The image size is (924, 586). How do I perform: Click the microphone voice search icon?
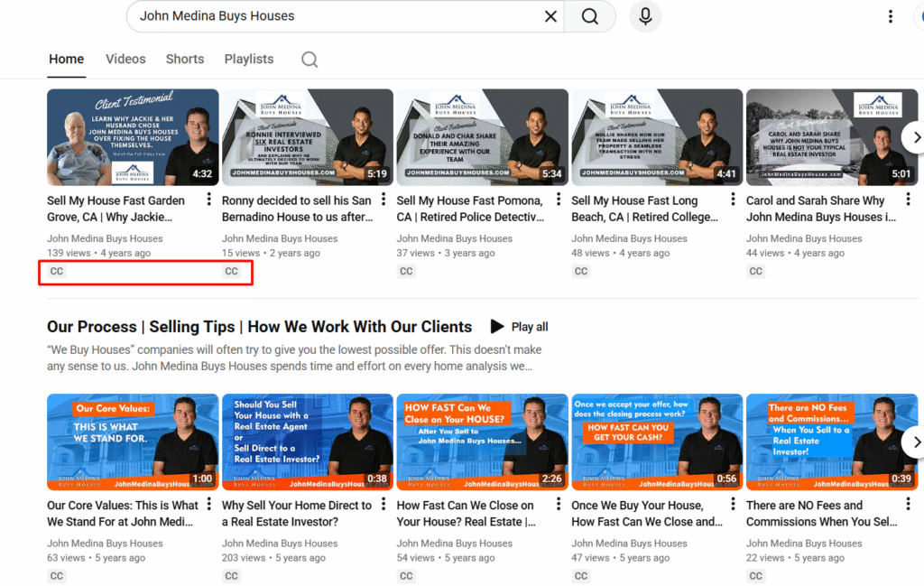point(645,16)
